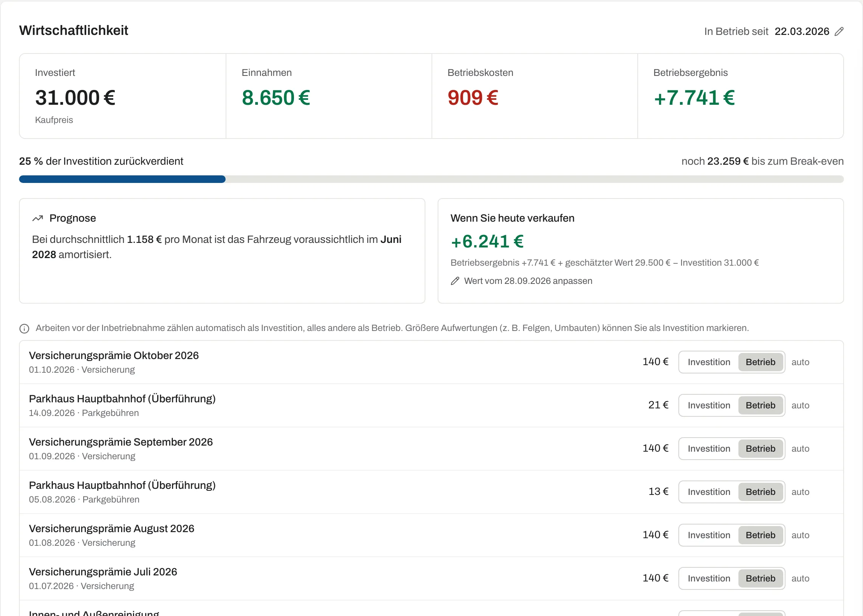The height and width of the screenshot is (616, 863).
Task: Click the '13 €' amount
Action: (658, 492)
